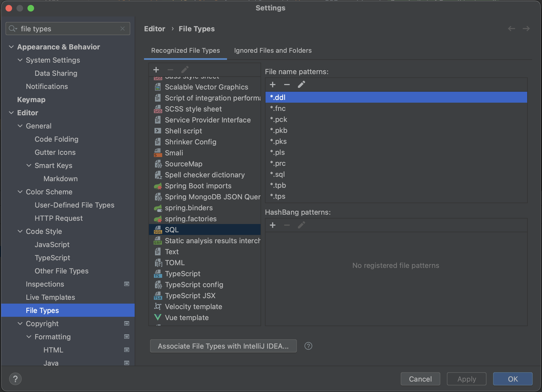Edit the selected file name pattern
The width and height of the screenshot is (542, 392).
302,85
